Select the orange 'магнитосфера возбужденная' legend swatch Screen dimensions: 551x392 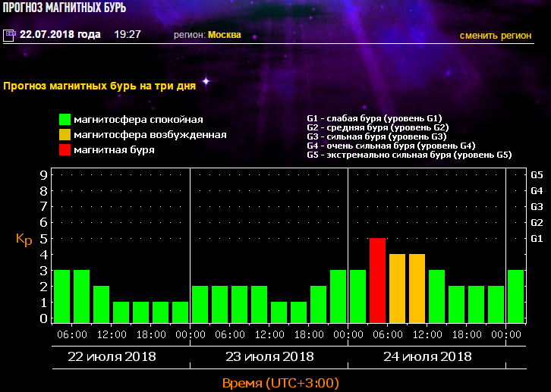coord(65,135)
